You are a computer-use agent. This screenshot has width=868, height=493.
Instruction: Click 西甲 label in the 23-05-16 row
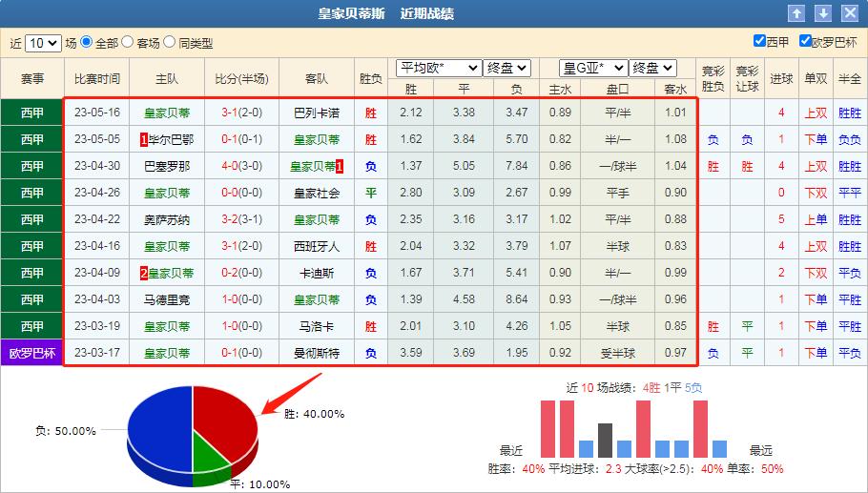coord(32,113)
